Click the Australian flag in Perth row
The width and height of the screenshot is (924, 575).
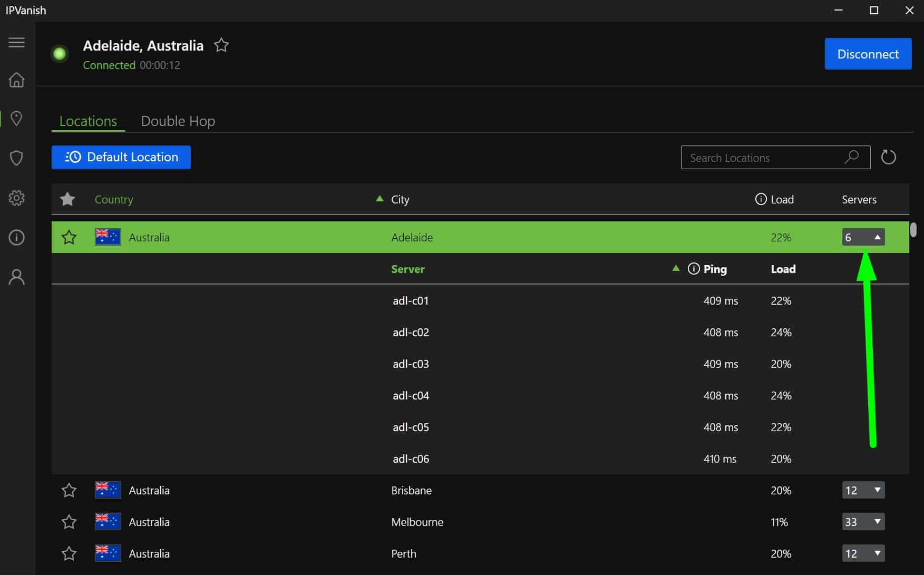[x=108, y=553]
